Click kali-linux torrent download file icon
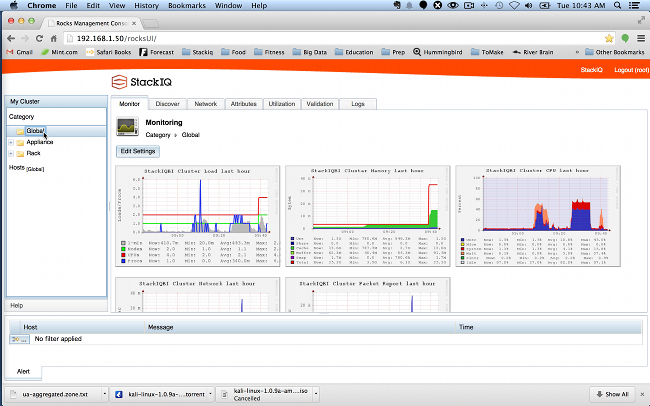650x406 pixels. tap(119, 394)
